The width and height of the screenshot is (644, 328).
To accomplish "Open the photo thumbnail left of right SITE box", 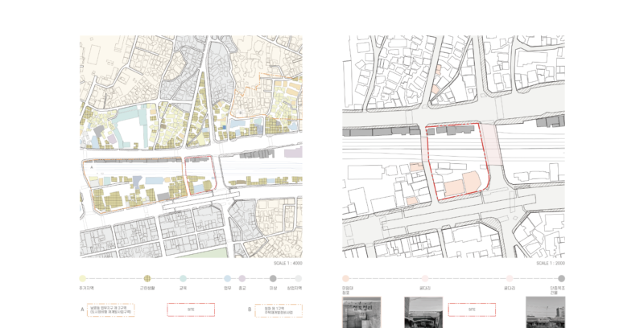I will (423, 313).
